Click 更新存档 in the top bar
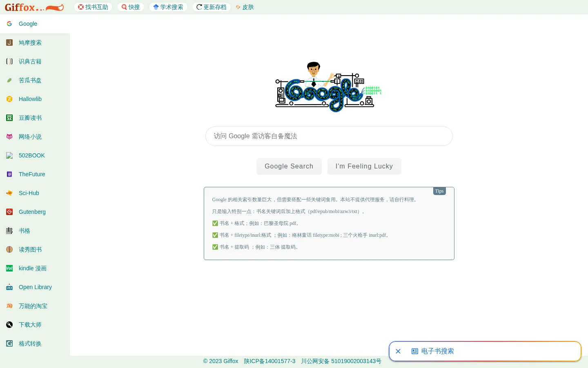 pyautogui.click(x=212, y=7)
